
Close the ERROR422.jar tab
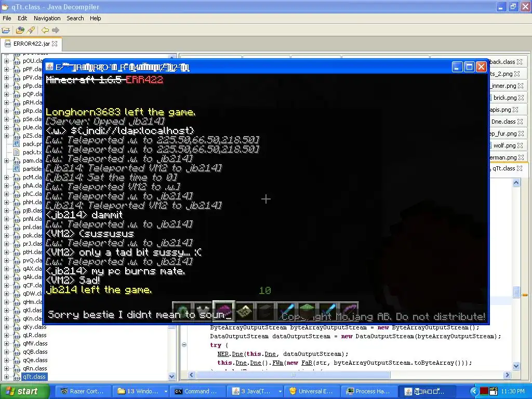(55, 44)
